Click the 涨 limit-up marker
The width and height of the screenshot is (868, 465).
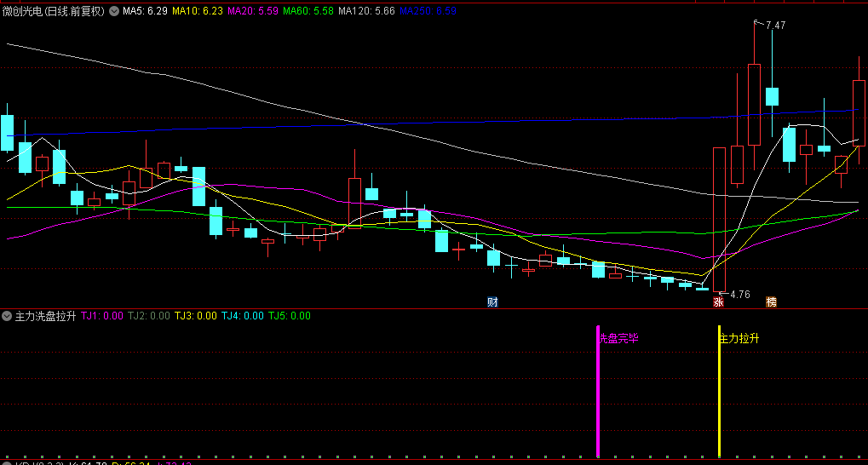pyautogui.click(x=719, y=301)
